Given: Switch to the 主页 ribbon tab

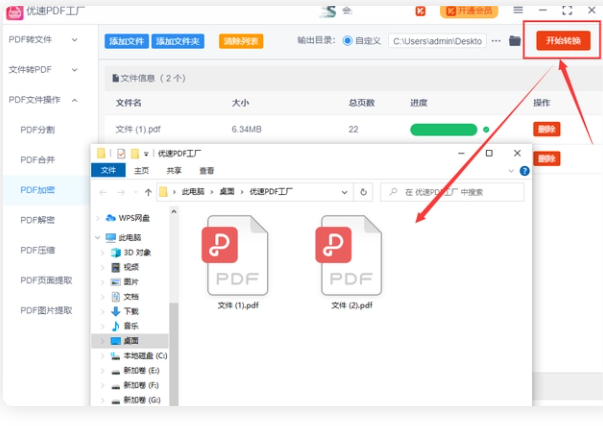Looking at the screenshot, I should [142, 171].
